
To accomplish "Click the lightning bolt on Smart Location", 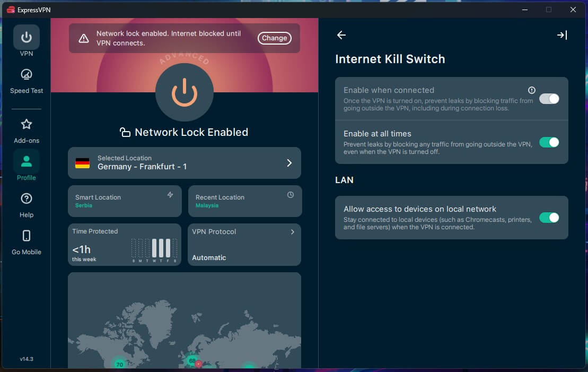I will (x=170, y=194).
